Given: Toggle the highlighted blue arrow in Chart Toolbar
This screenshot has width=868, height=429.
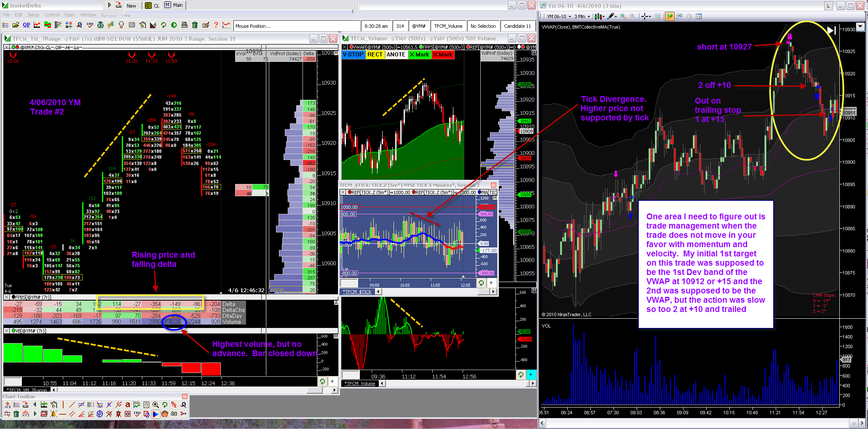Looking at the screenshot, I should (x=155, y=414).
